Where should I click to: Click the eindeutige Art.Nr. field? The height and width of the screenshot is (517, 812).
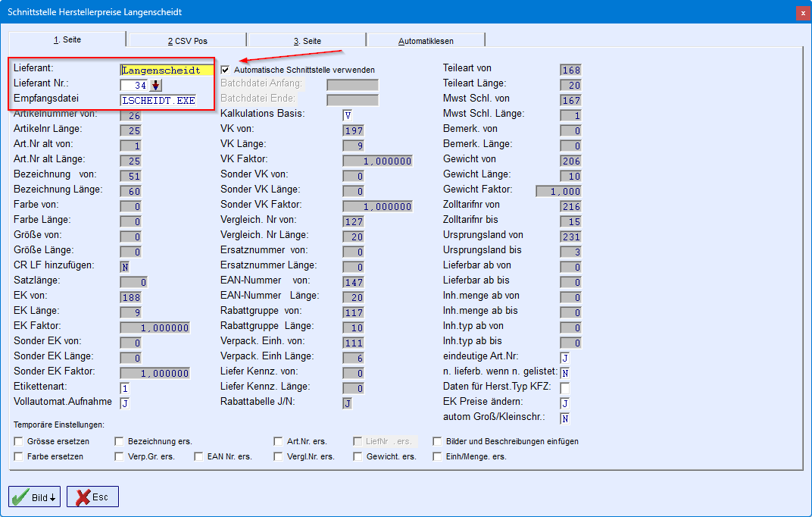tap(565, 358)
